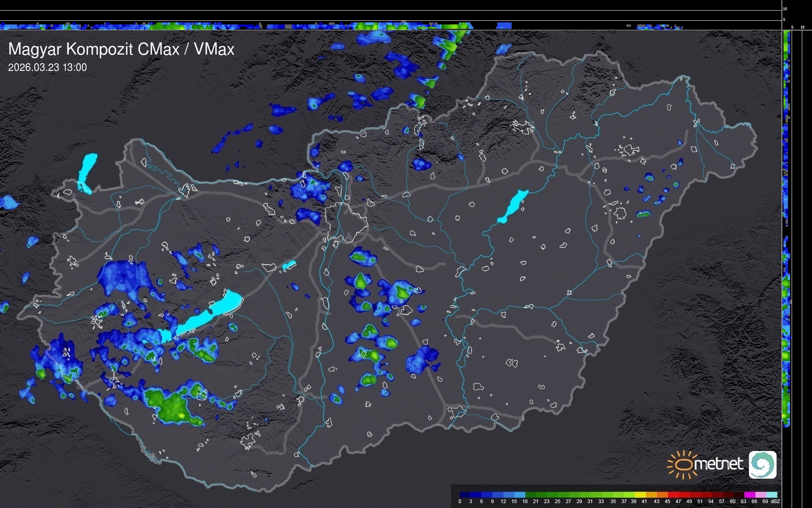The image size is (812, 508).
Task: Click the dBZ unit label on the legend
Action: pyautogui.click(x=775, y=501)
